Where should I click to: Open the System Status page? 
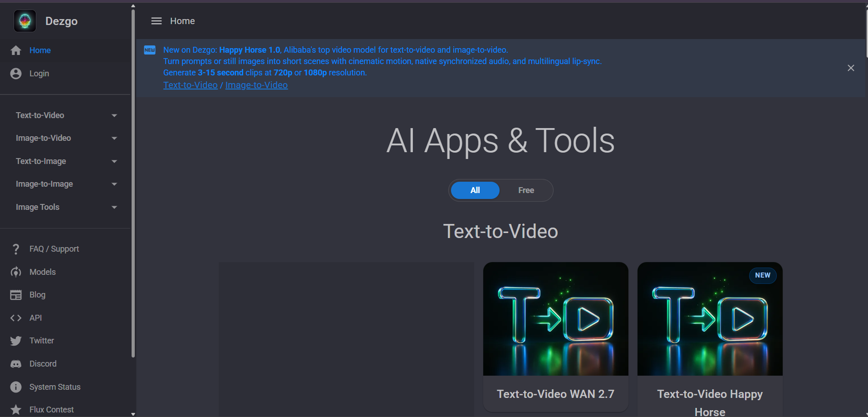coord(55,387)
